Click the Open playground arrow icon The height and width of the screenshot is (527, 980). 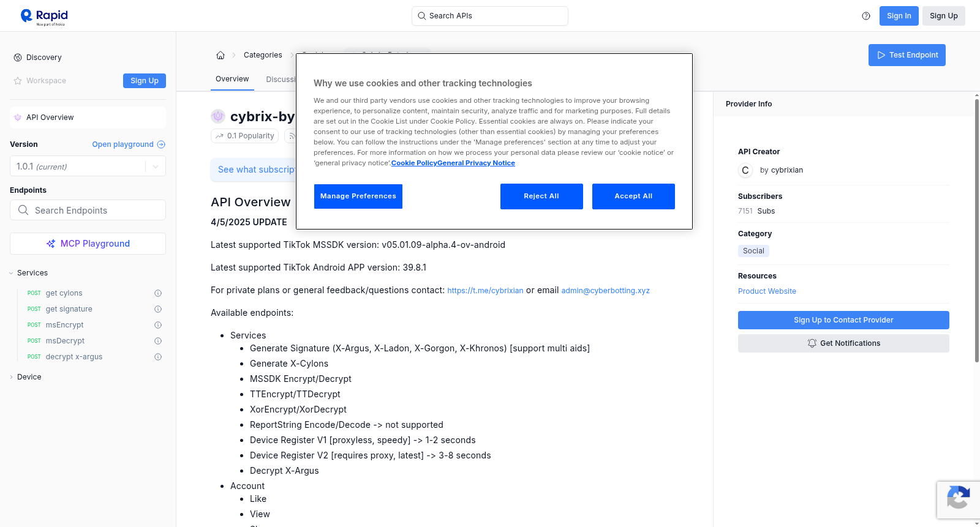161,144
